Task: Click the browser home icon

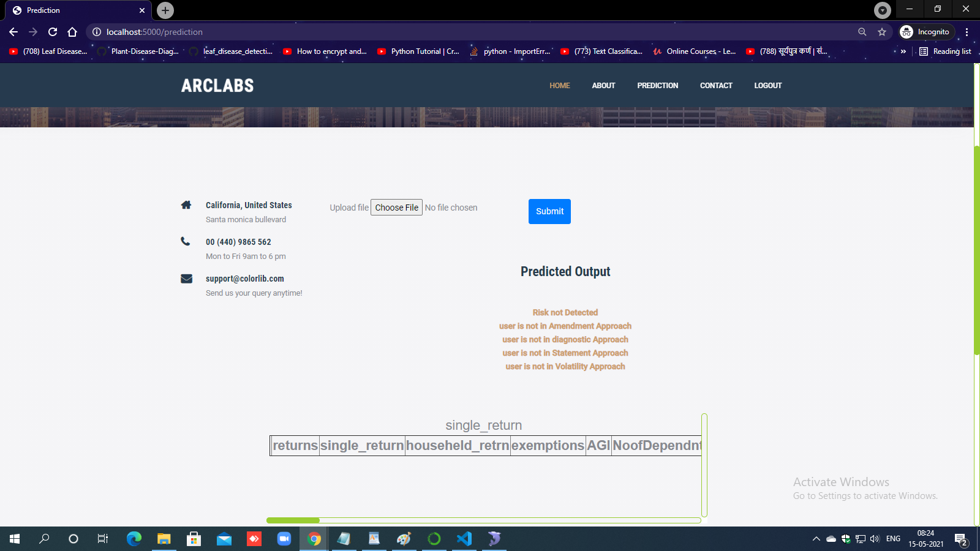Action: click(x=72, y=32)
